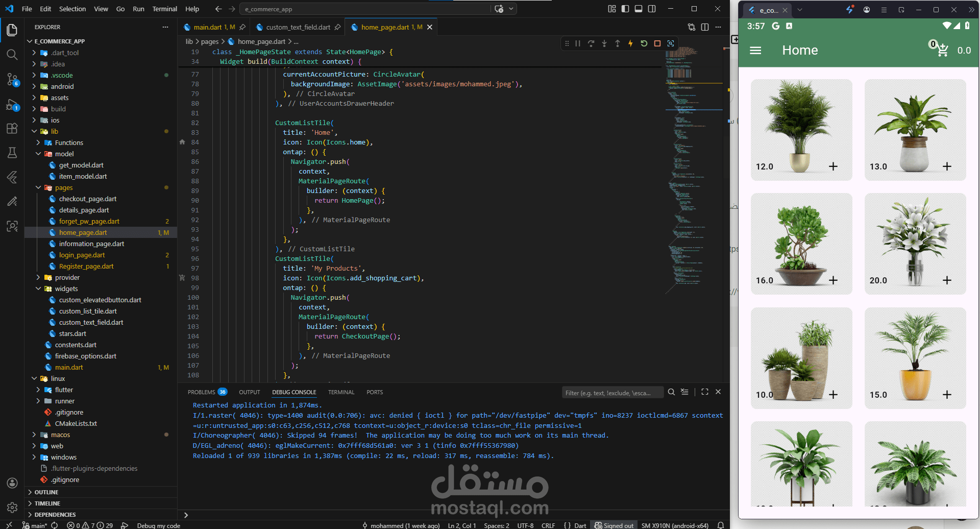Open the emulator's hamburger drawer menu
Screen dimensions: 980x529
(x=755, y=51)
